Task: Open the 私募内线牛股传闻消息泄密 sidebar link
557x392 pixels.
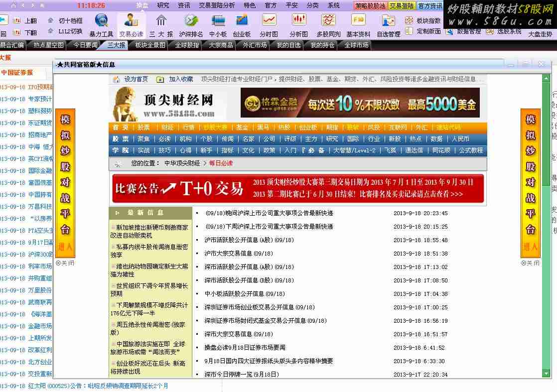Action: click(x=149, y=251)
